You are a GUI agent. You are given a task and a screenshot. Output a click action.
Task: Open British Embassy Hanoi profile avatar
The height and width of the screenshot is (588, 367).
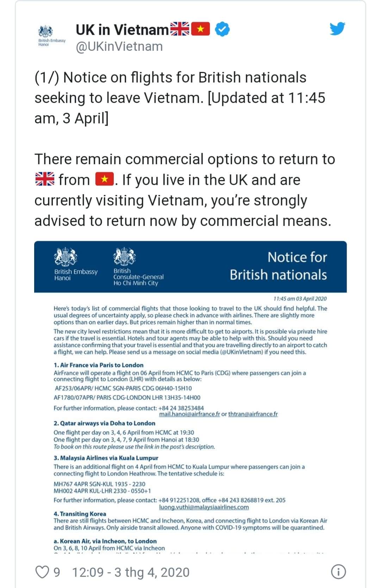51,35
